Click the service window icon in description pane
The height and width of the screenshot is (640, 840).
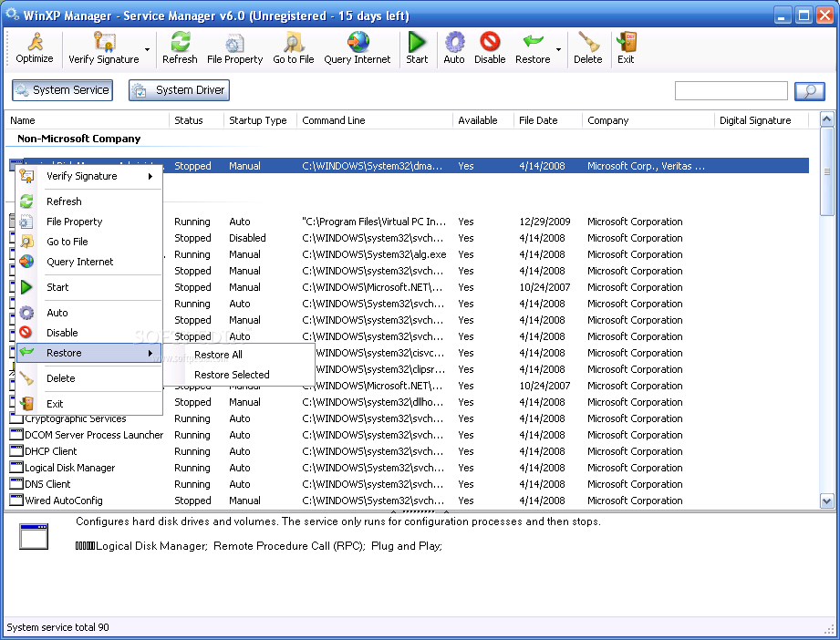(34, 536)
